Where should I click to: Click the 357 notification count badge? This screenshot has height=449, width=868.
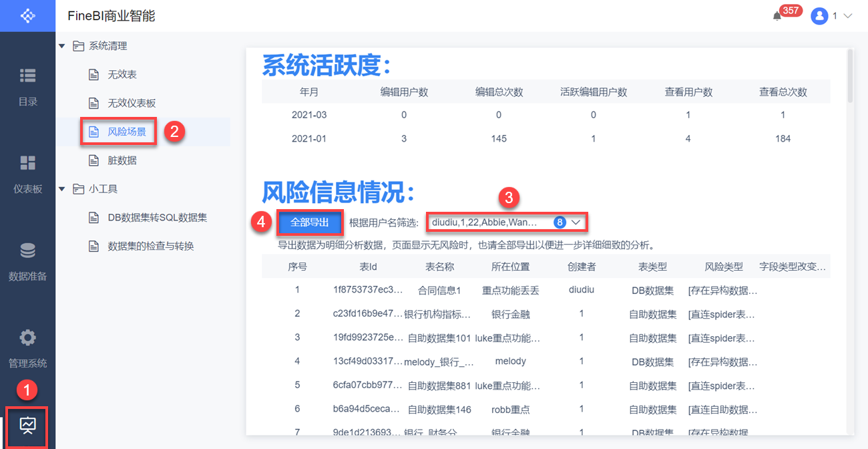[791, 11]
